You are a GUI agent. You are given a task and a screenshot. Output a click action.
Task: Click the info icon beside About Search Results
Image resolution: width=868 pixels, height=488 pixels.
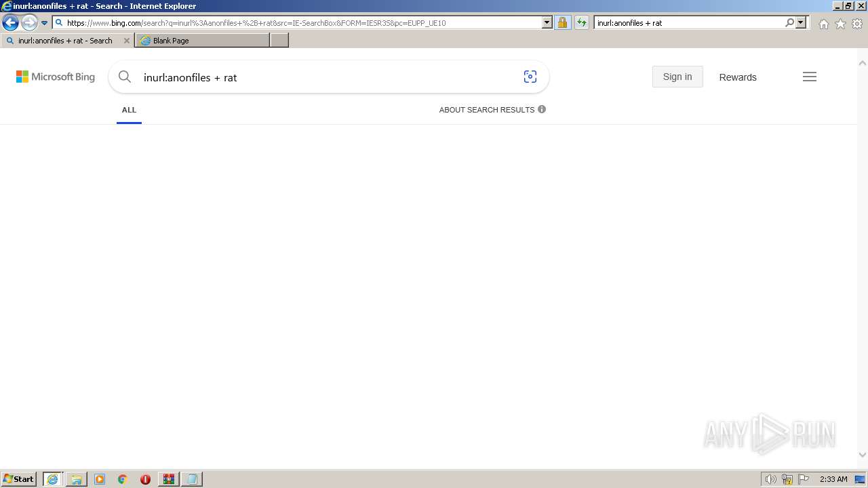[x=542, y=109]
